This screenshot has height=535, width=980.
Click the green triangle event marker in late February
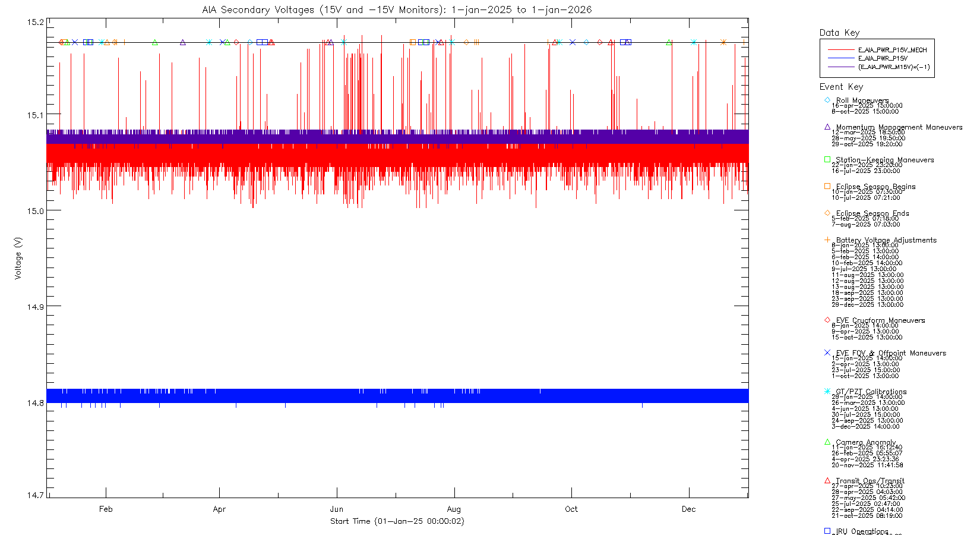click(x=155, y=42)
